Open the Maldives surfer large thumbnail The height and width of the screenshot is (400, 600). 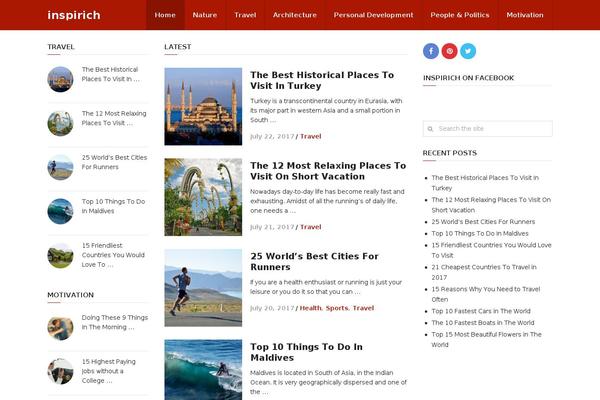point(203,370)
